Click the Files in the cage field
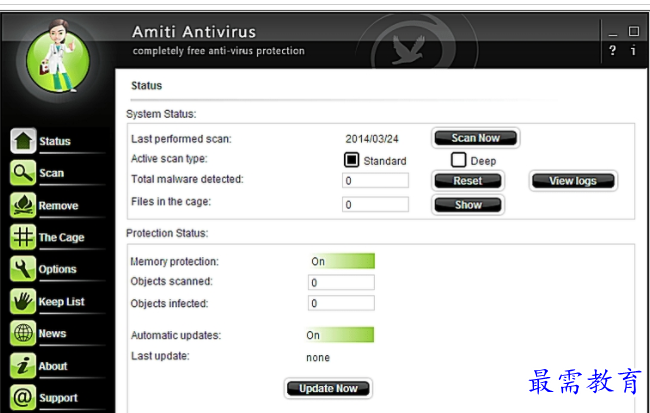650x413 pixels. tap(375, 204)
